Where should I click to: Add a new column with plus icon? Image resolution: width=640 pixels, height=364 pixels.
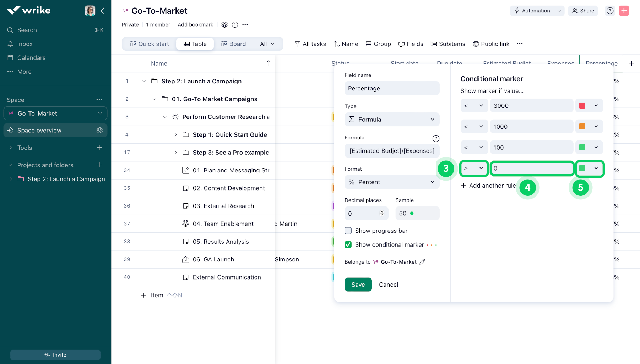click(631, 64)
